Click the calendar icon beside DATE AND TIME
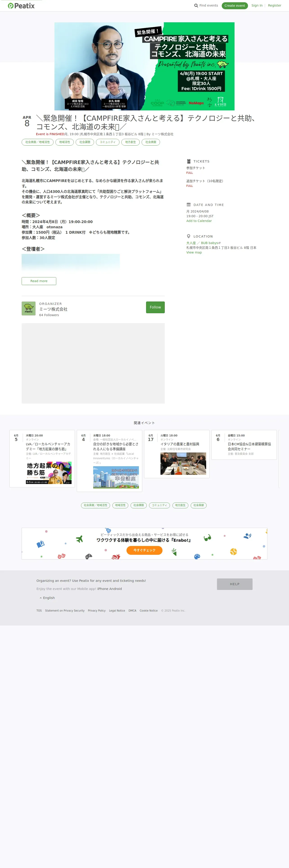The image size is (289, 868). pos(189,205)
